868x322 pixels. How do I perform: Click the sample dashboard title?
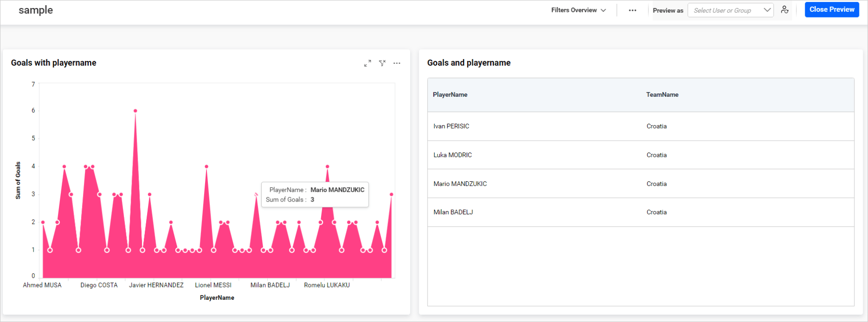click(36, 10)
